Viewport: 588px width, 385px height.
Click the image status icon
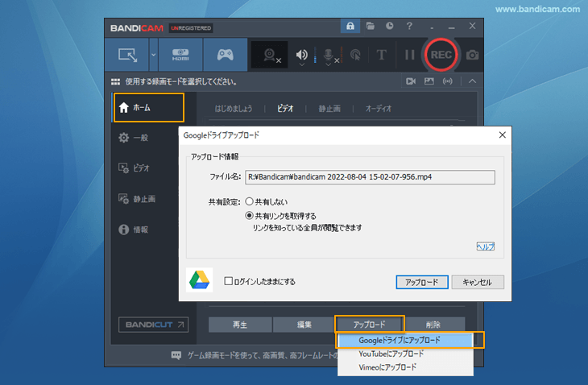429,81
